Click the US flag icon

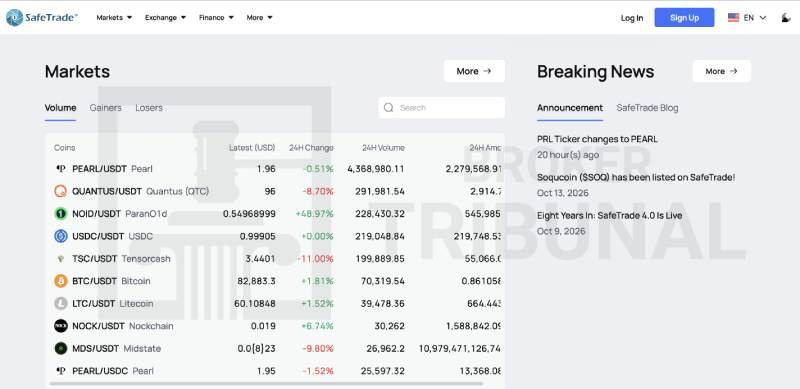tap(733, 18)
